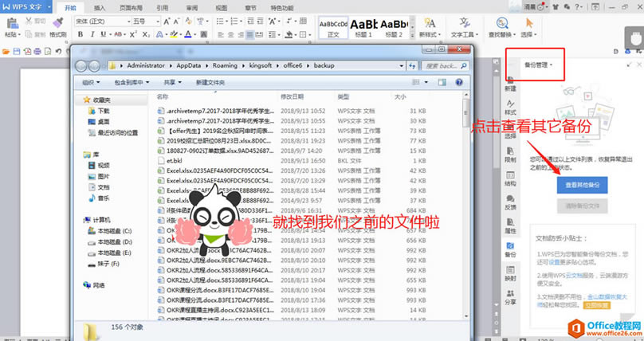The width and height of the screenshot is (644, 341).
Task: Pick the yellow text highlight color
Action: [174, 34]
